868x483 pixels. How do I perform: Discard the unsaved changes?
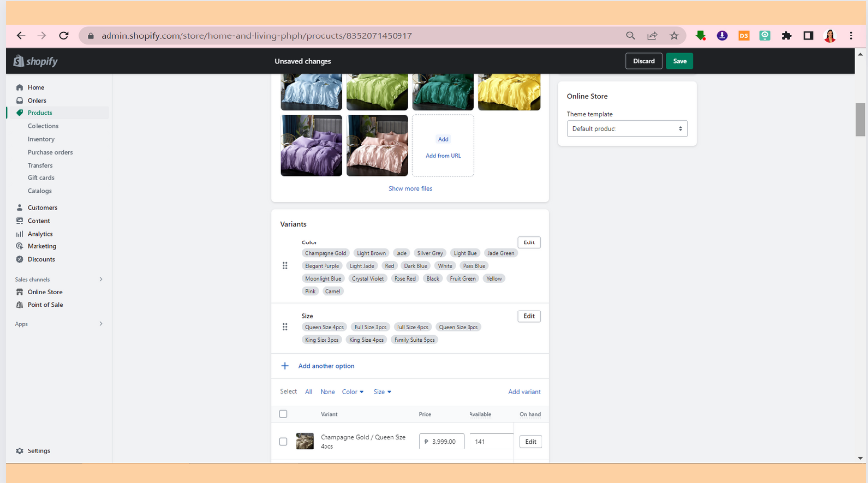tap(644, 61)
